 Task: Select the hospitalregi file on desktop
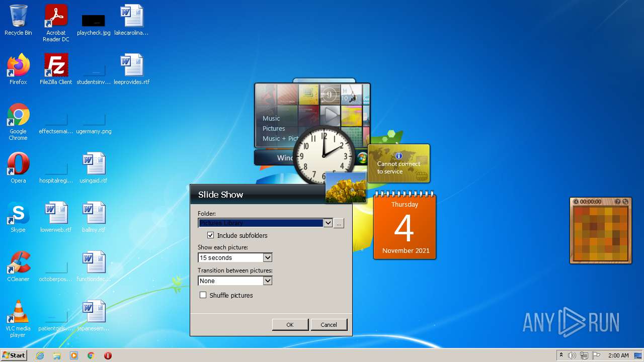[56, 173]
